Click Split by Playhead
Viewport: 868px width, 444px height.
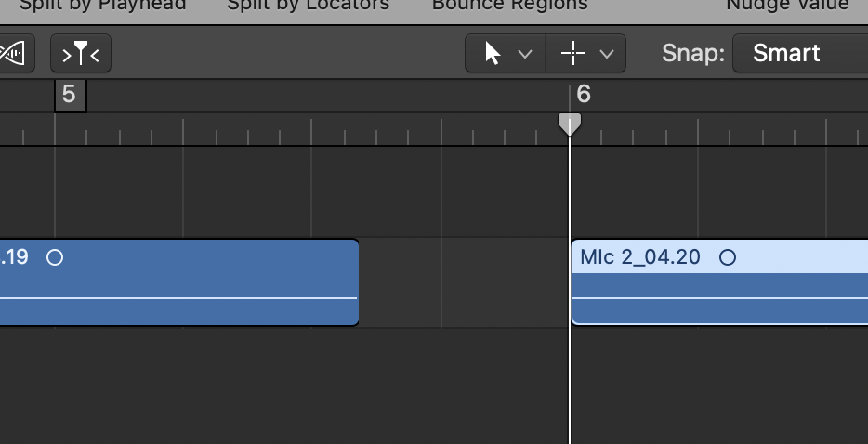pyautogui.click(x=102, y=5)
